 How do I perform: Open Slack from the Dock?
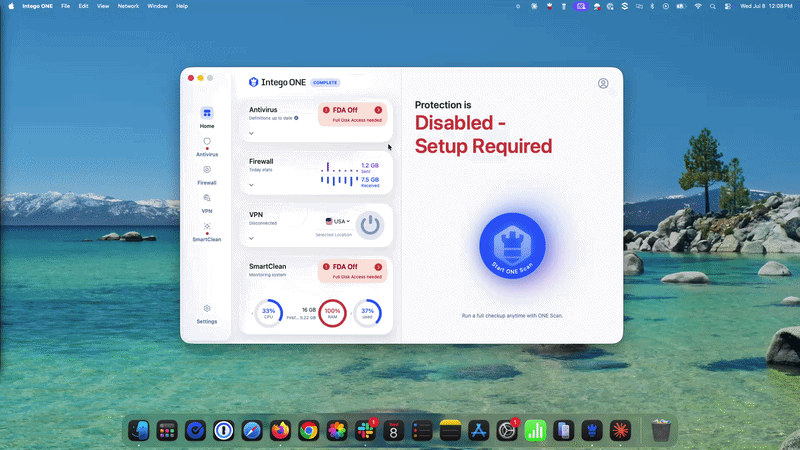pyautogui.click(x=365, y=431)
